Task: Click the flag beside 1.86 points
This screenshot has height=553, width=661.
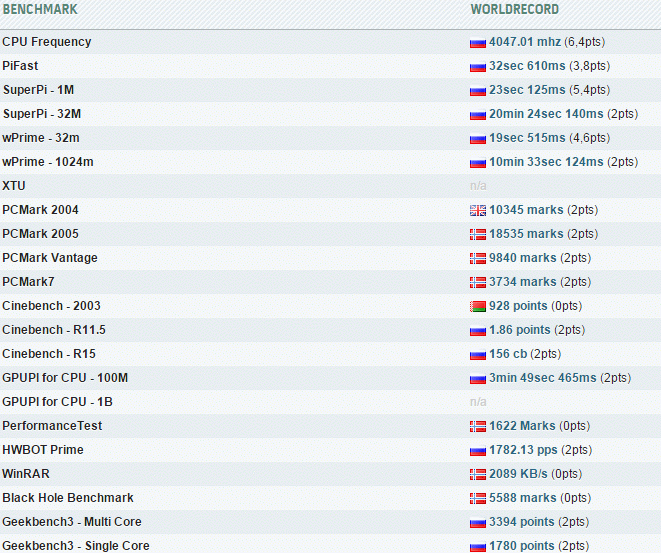Action: pos(478,330)
